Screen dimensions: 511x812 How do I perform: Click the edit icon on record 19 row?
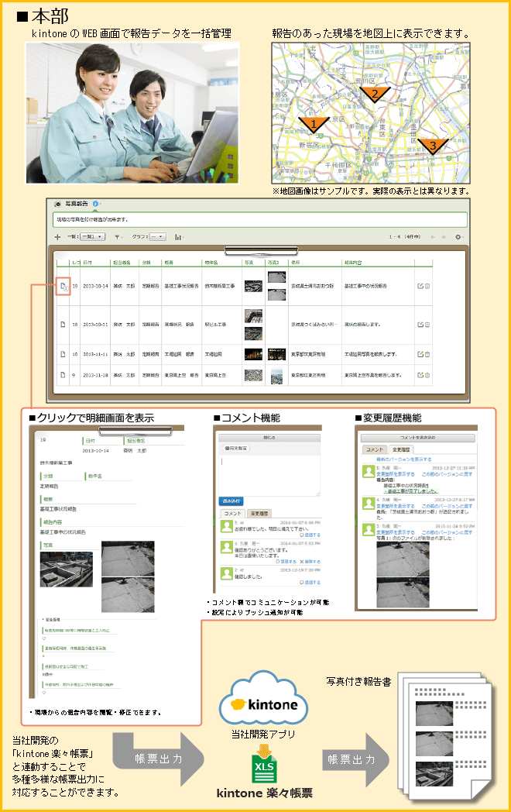point(420,286)
